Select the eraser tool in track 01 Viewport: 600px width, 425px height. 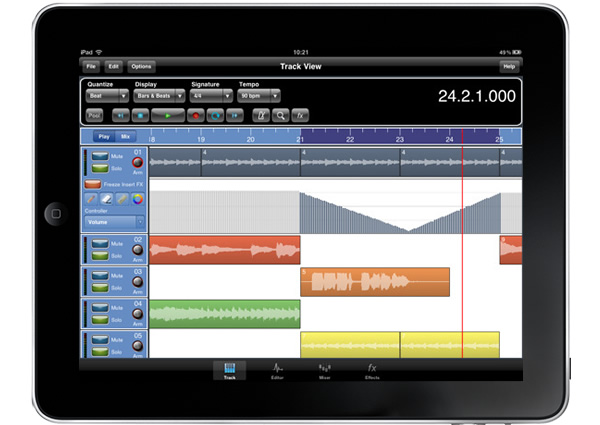[x=106, y=199]
